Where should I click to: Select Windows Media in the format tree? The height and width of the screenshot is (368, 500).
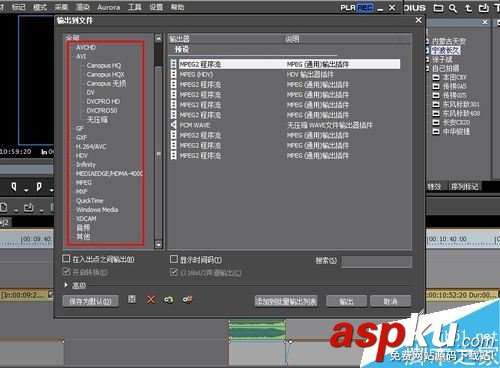tap(97, 209)
